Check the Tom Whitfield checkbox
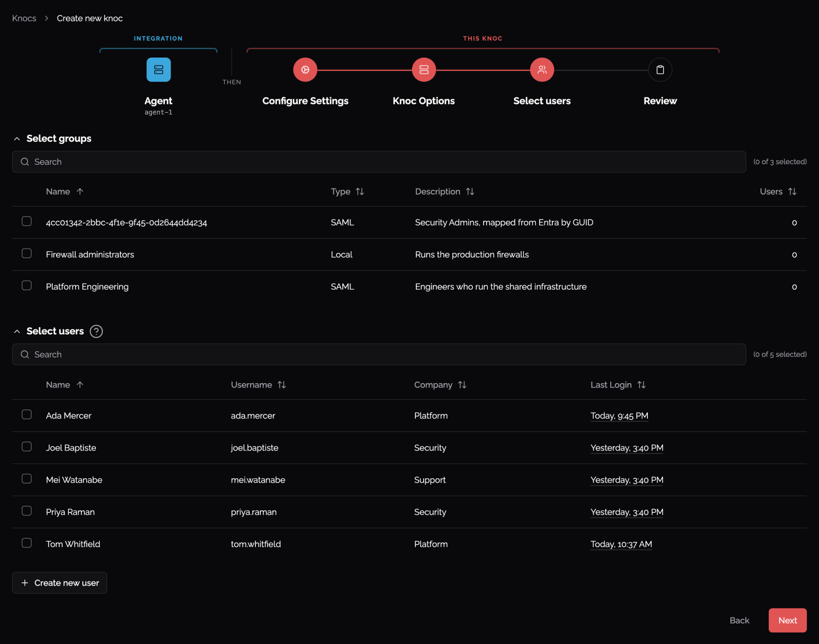 27,543
